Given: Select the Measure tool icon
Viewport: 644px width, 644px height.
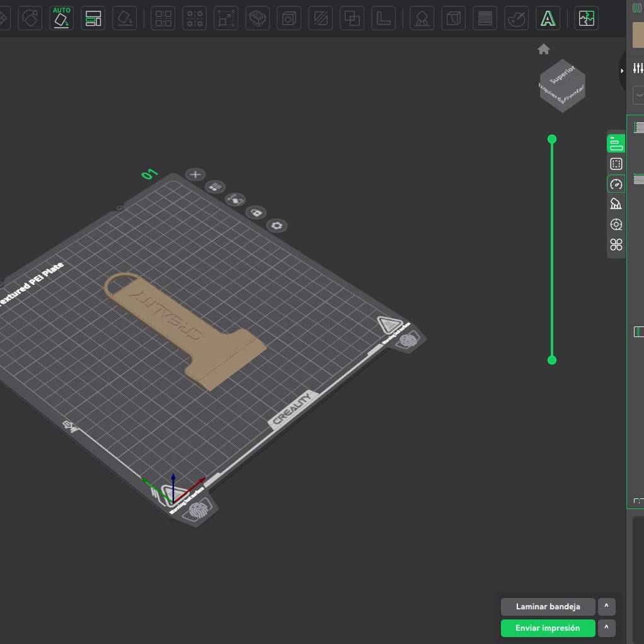Looking at the screenshot, I should click(383, 19).
